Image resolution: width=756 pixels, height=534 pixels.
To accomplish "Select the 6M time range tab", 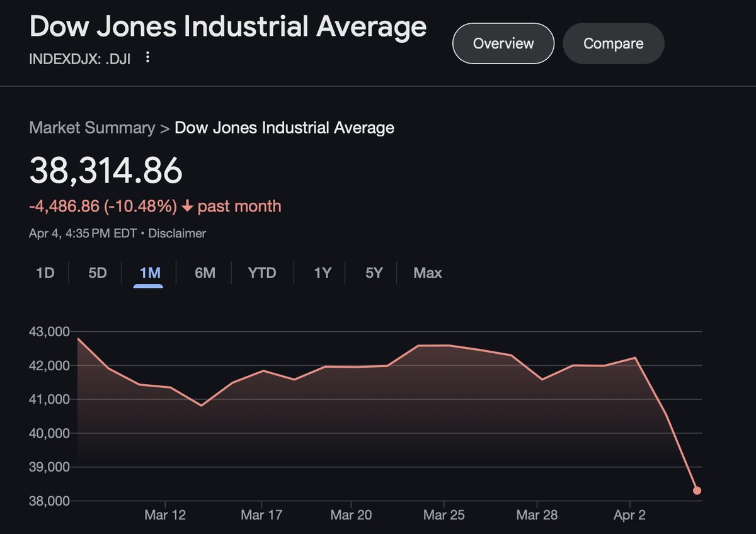I will pos(205,273).
